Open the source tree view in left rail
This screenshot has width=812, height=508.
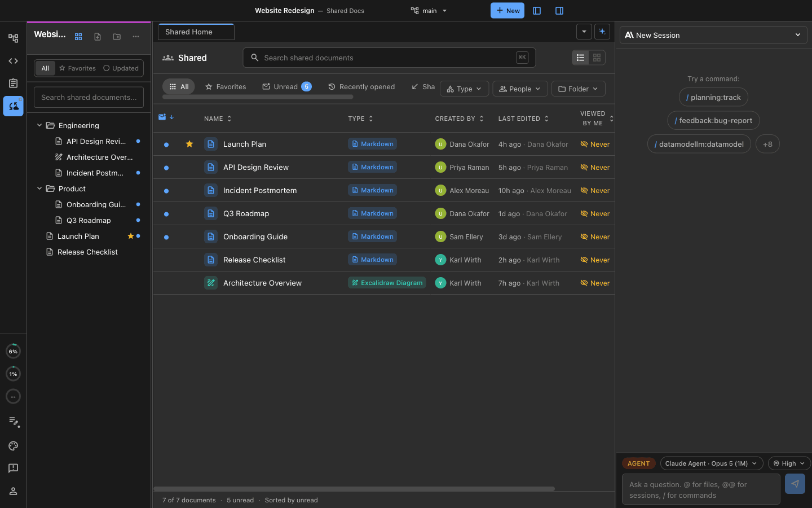tap(13, 38)
